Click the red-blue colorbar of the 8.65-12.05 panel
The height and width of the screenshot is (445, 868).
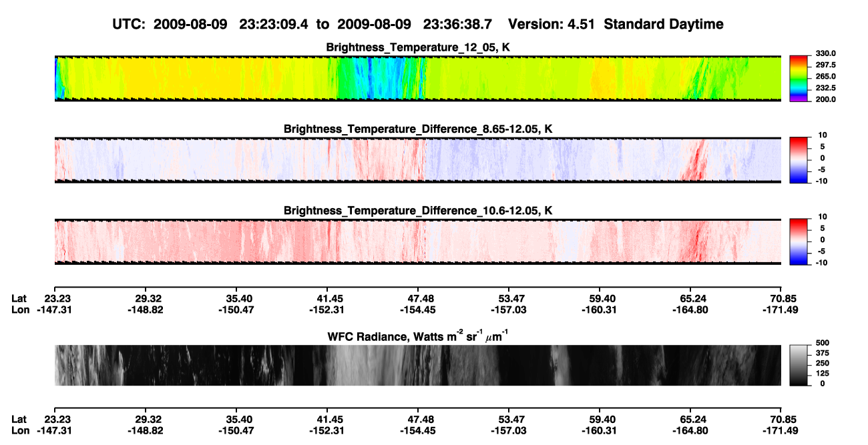coord(799,160)
